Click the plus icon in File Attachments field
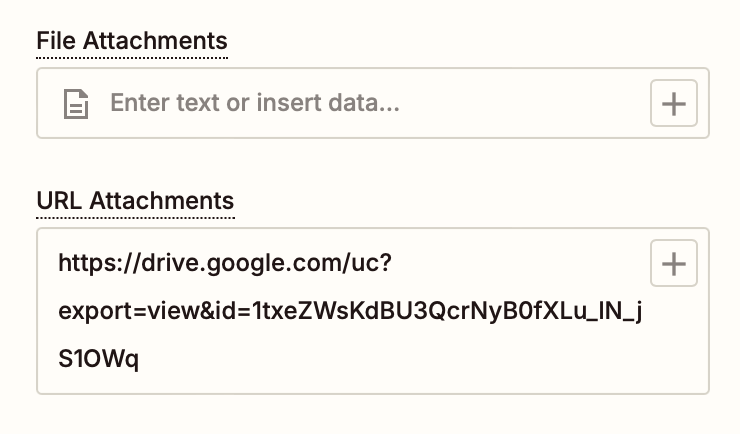Viewport: 740px width, 434px height. tap(674, 103)
